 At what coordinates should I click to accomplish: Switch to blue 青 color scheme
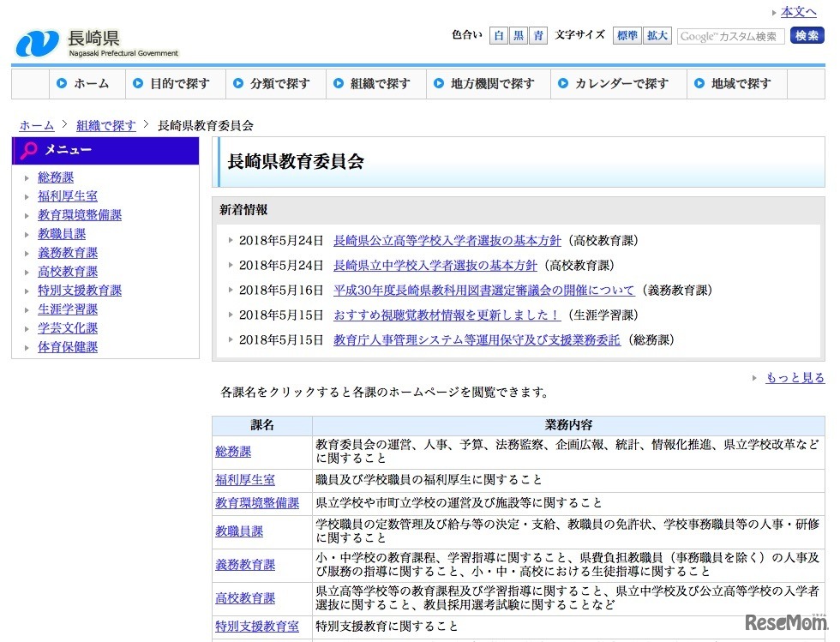[538, 36]
